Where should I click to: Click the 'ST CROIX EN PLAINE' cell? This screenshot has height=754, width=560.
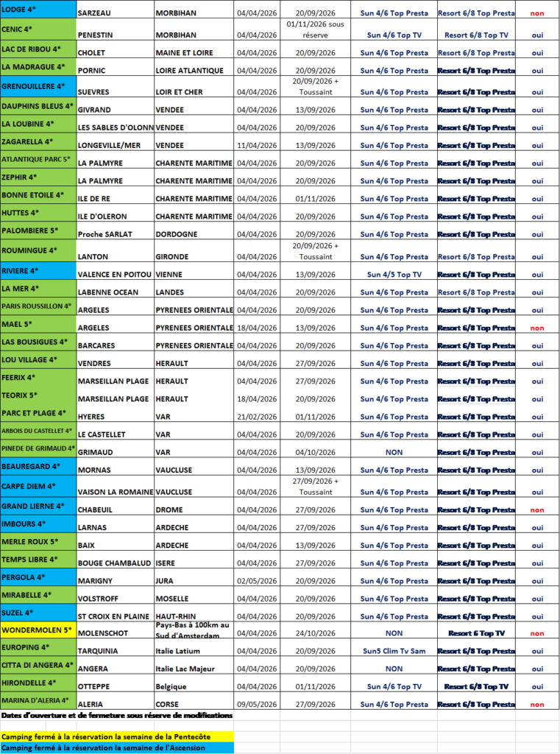pos(114,616)
